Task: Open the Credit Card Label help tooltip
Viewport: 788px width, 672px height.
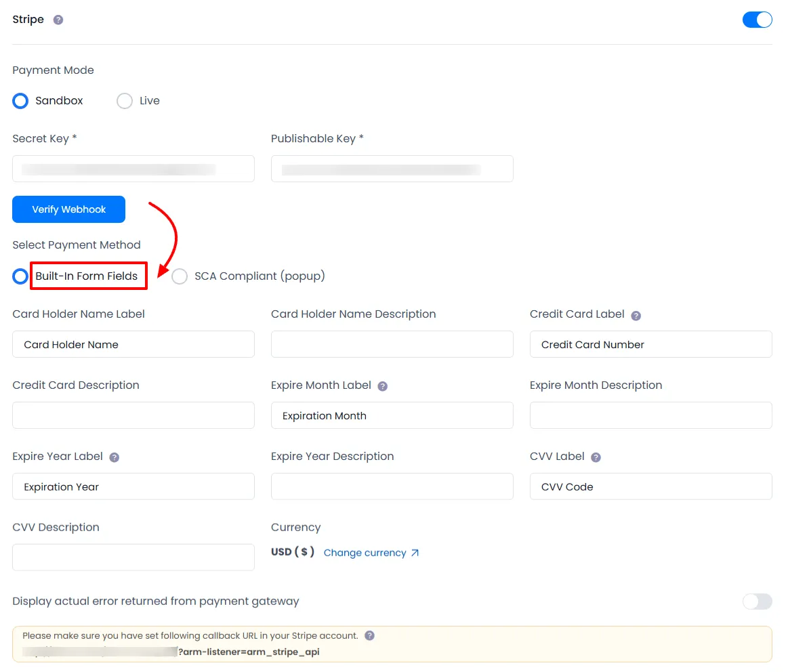Action: coord(637,315)
